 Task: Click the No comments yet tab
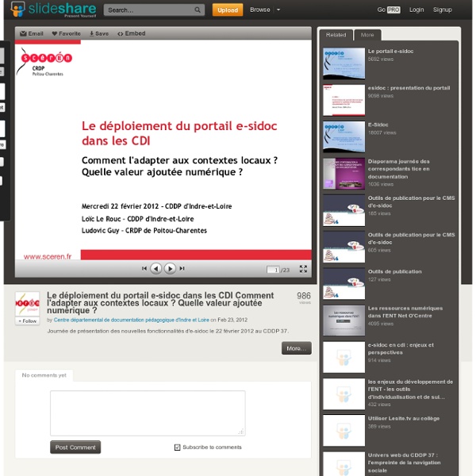(x=44, y=375)
